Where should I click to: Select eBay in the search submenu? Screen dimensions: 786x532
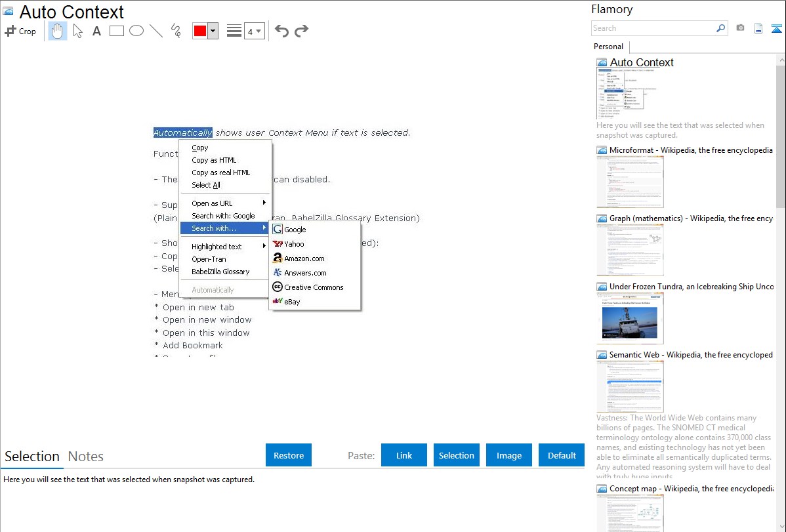pyautogui.click(x=315, y=302)
